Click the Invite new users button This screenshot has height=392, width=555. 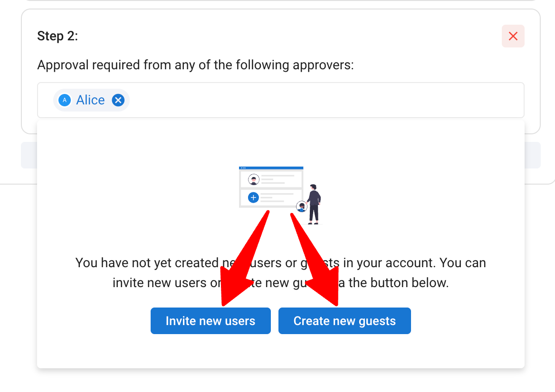(x=211, y=321)
